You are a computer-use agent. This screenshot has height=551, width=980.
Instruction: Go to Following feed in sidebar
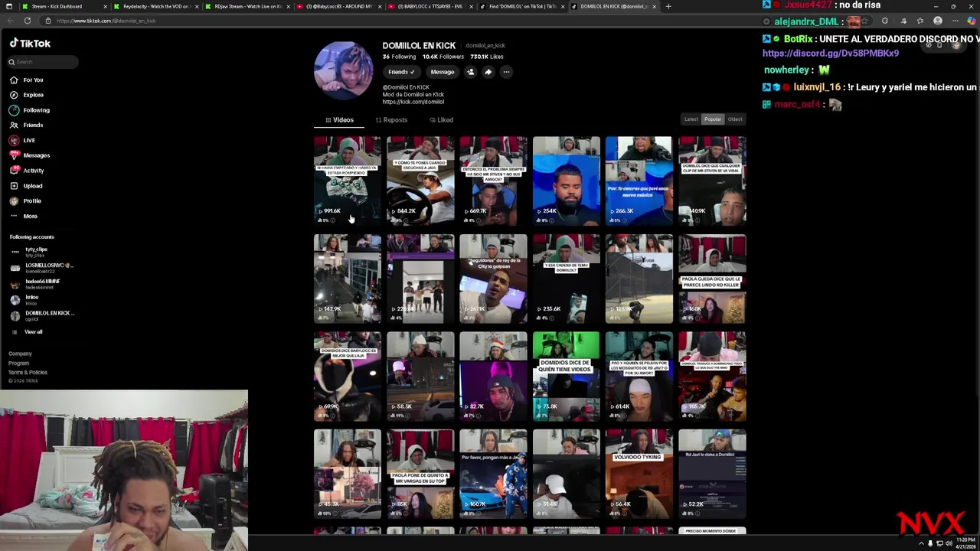tap(30, 110)
